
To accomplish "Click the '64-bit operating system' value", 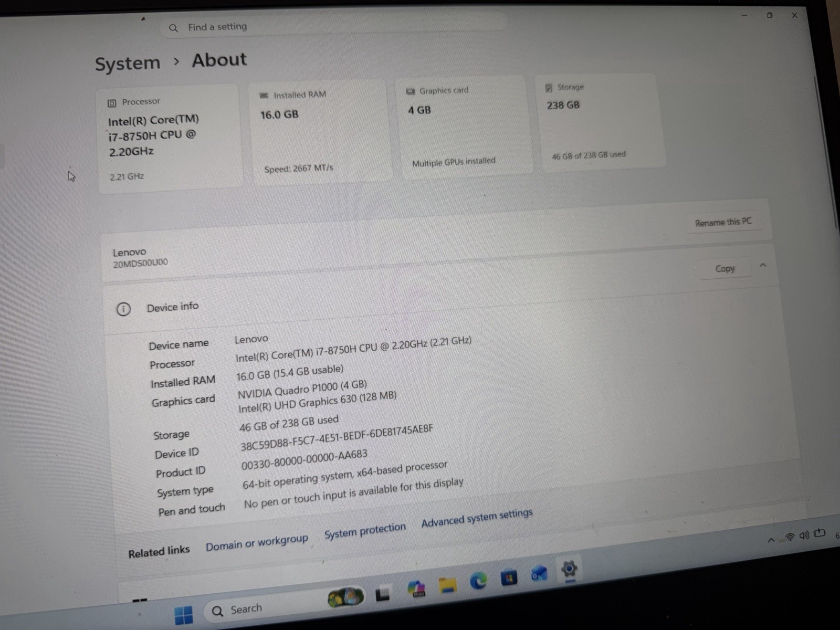I will click(x=345, y=475).
